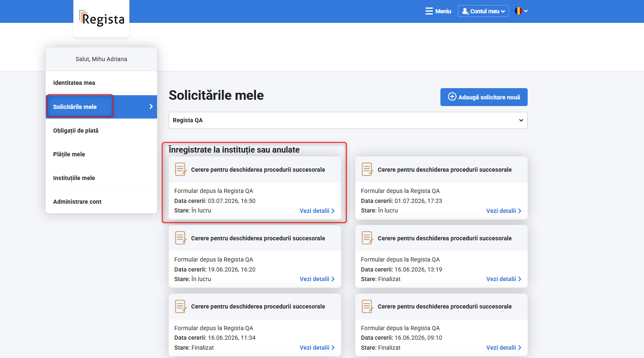Expand the language selector chevron
Screen dimensions: 644x358
click(x=526, y=11)
